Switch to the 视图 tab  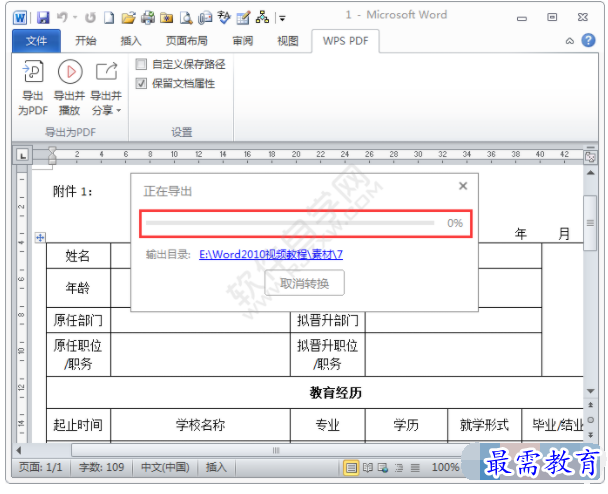pyautogui.click(x=288, y=41)
